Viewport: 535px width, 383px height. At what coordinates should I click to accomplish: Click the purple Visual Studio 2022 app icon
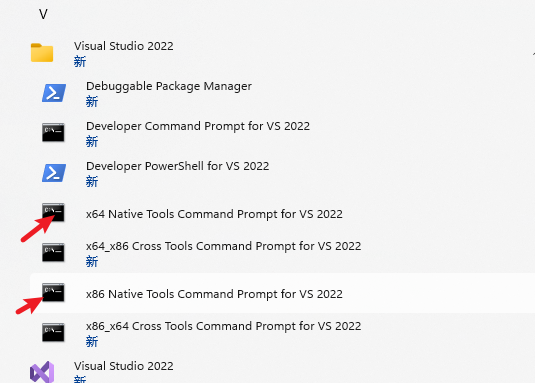click(42, 372)
